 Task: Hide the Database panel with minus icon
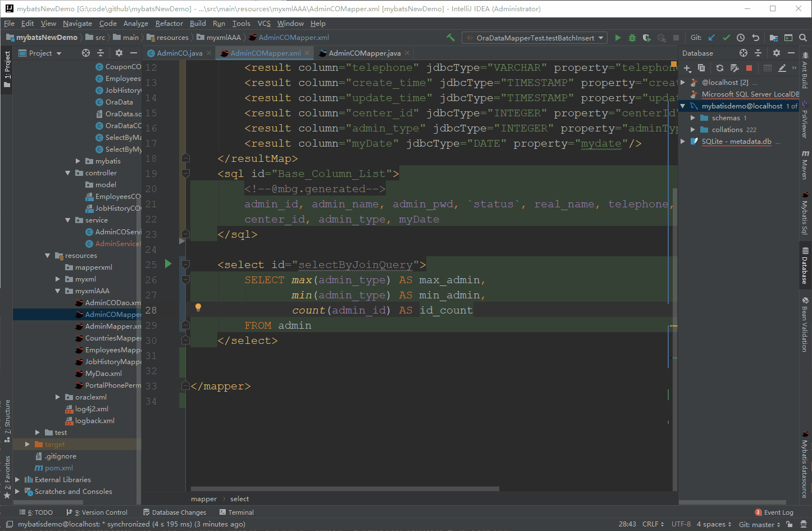pyautogui.click(x=791, y=53)
